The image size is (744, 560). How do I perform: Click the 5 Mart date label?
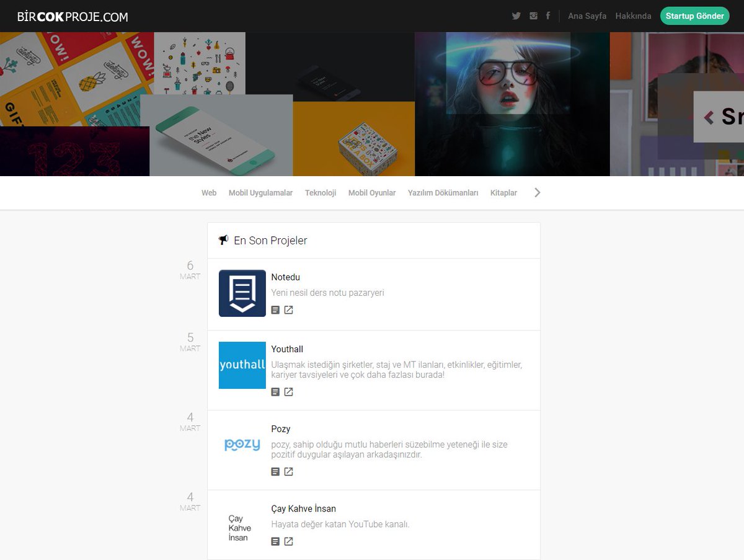[x=190, y=342]
